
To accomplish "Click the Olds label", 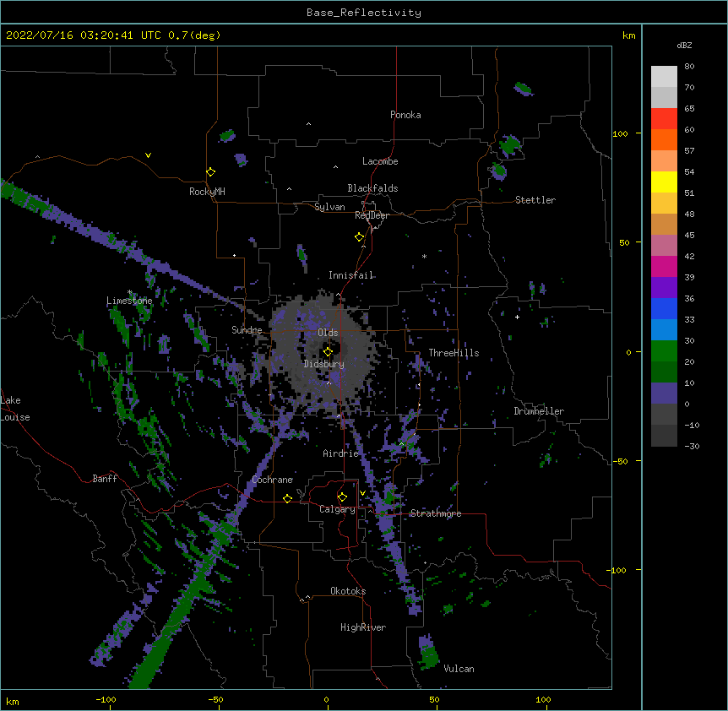I will click(328, 333).
